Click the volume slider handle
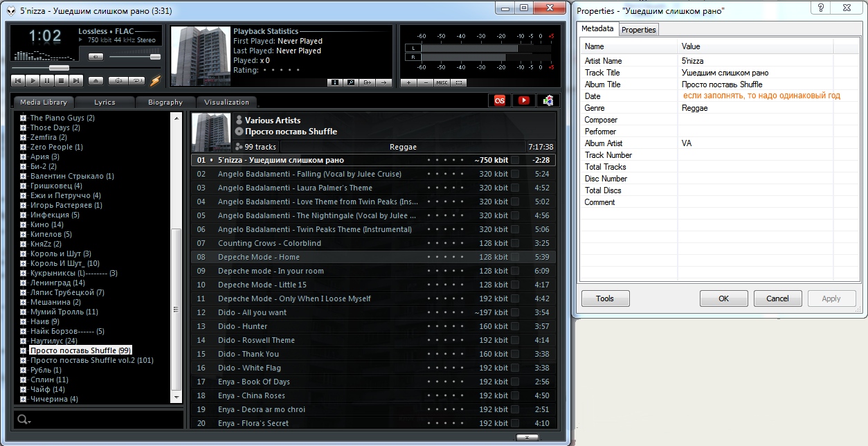This screenshot has height=446, width=868. coord(155,57)
